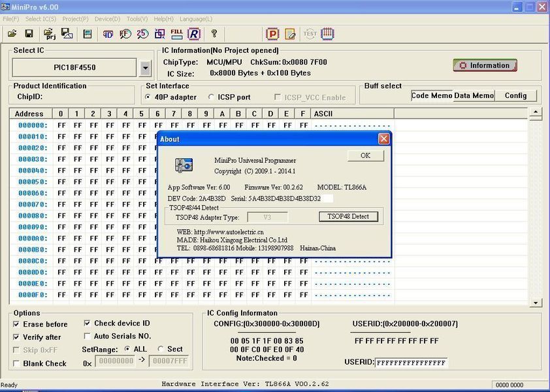Click the chip pins icon in toolbar
Image resolution: width=550 pixels, height=392 pixels.
[327, 34]
